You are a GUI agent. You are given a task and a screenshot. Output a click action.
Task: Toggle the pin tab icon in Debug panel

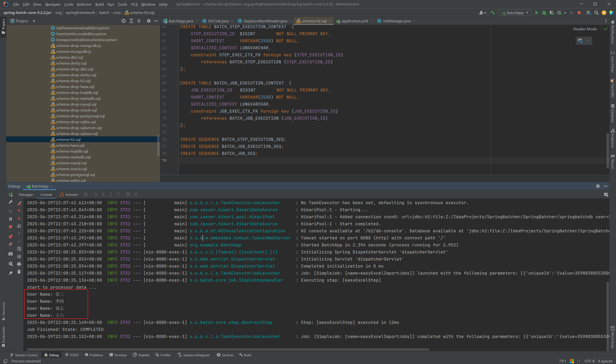click(x=11, y=273)
